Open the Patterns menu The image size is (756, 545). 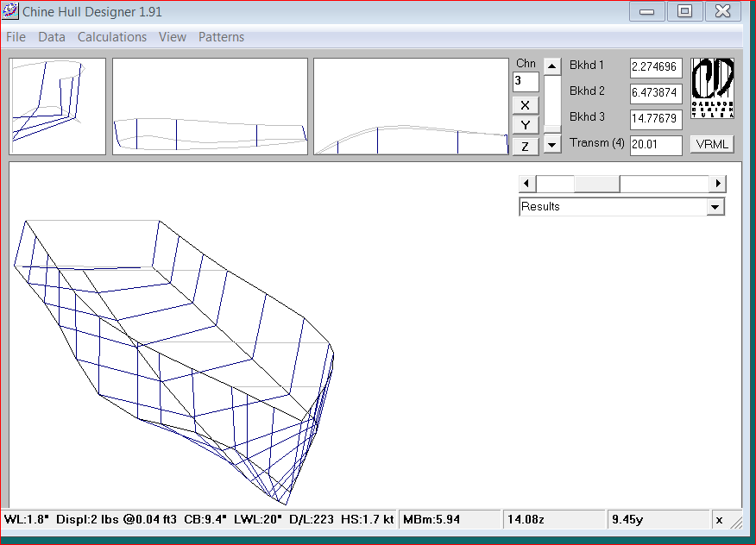221,37
